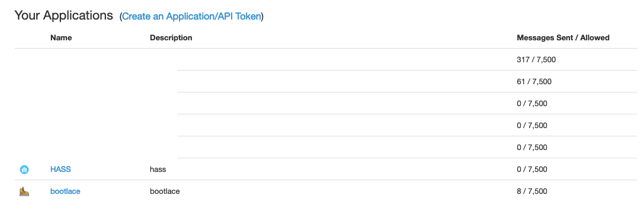The image size is (644, 214).
Task: Click the bootlace boot icon
Action: pos(24,191)
